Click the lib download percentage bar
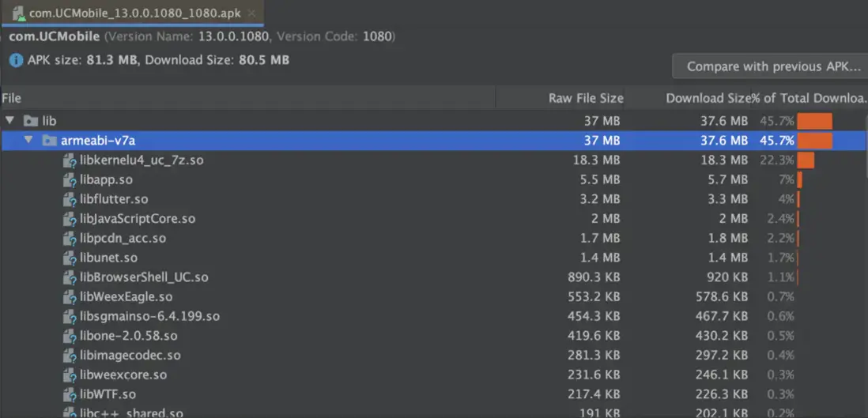This screenshot has height=418, width=868. coord(814,121)
